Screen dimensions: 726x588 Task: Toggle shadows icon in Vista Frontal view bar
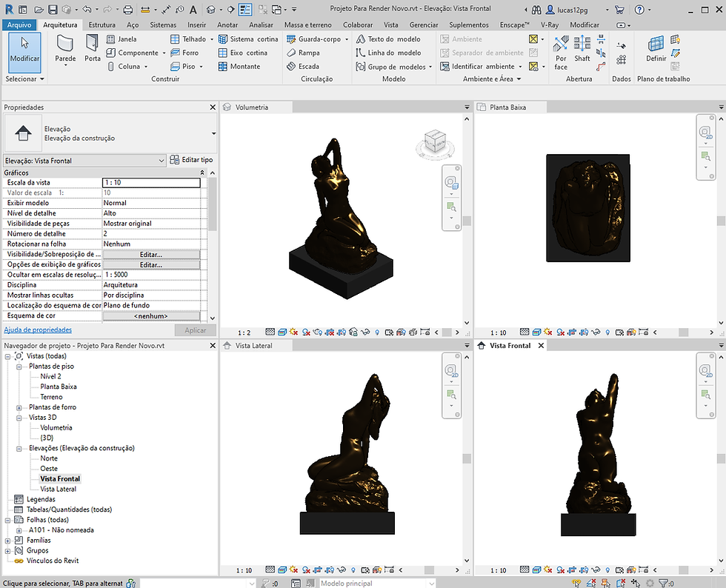click(x=561, y=570)
